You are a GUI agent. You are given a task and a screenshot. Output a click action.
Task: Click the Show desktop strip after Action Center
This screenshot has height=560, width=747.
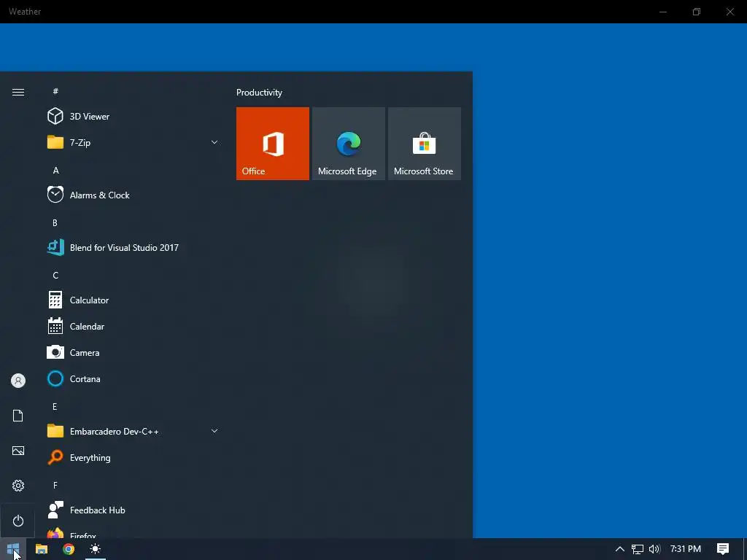745,549
